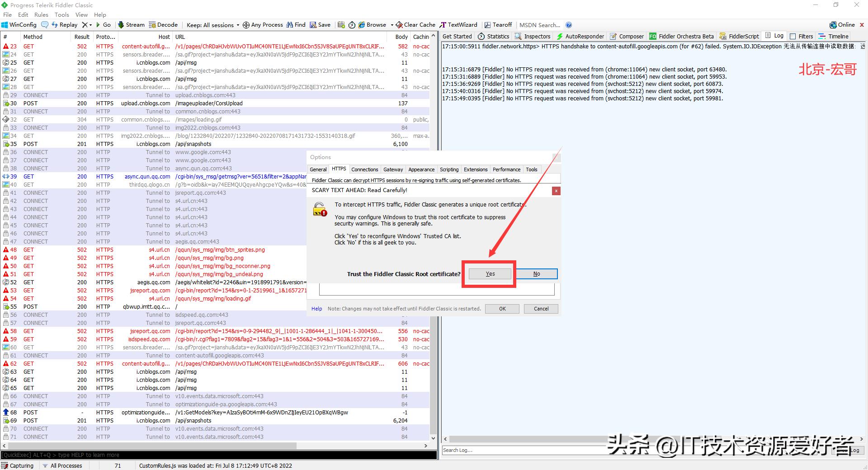Screen dimensions: 868x470
Task: Select the Any Process targeting tool
Action: click(x=263, y=24)
